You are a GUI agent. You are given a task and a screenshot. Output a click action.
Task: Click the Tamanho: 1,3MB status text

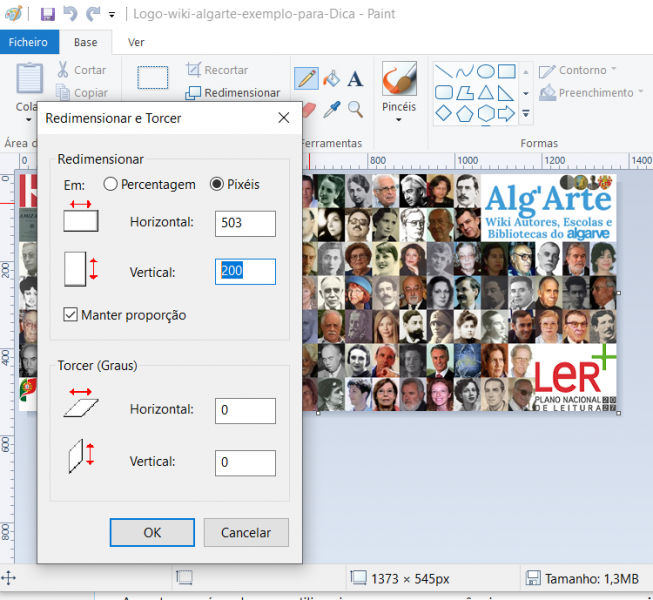591,579
